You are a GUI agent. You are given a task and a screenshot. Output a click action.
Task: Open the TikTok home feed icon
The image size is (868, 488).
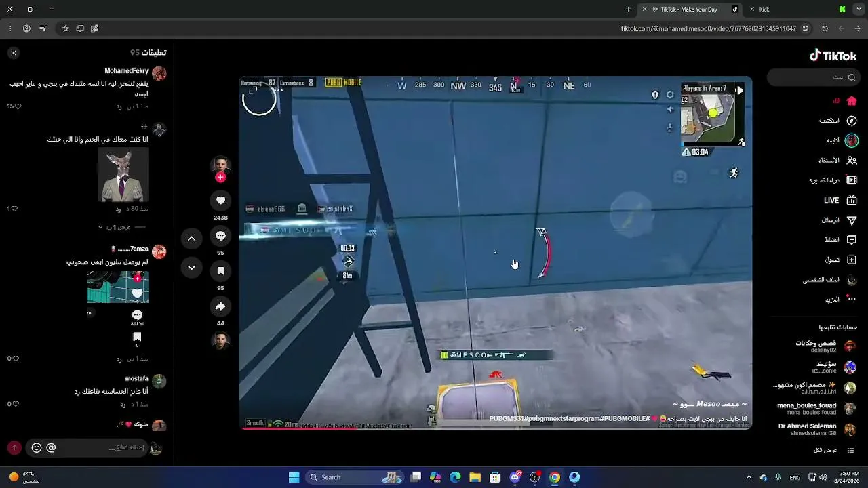[852, 101]
